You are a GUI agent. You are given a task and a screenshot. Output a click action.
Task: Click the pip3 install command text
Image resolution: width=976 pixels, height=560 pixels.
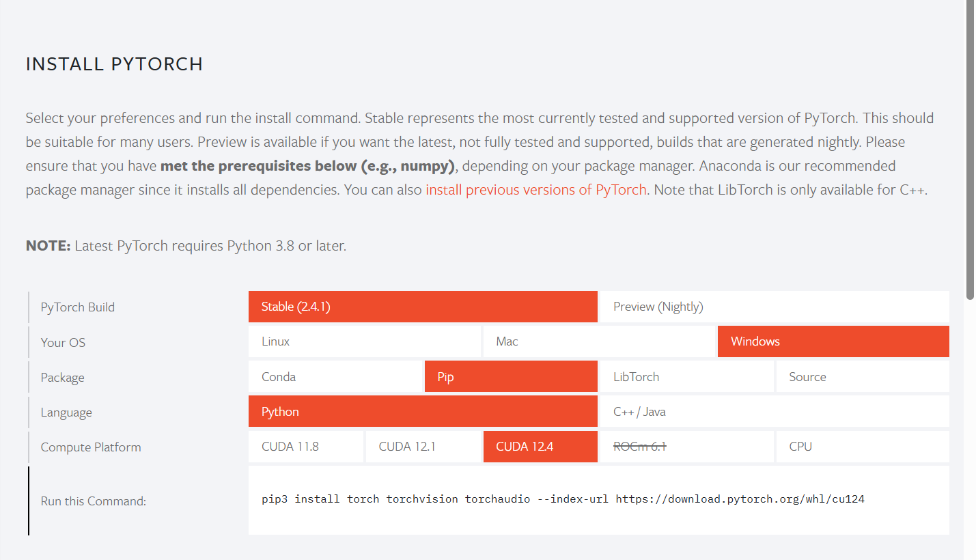coord(563,499)
